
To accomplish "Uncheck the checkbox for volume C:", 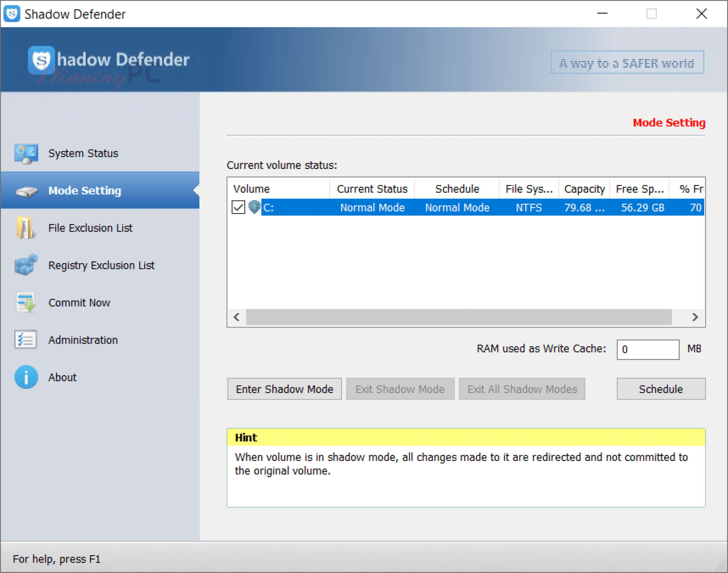I will tap(238, 207).
